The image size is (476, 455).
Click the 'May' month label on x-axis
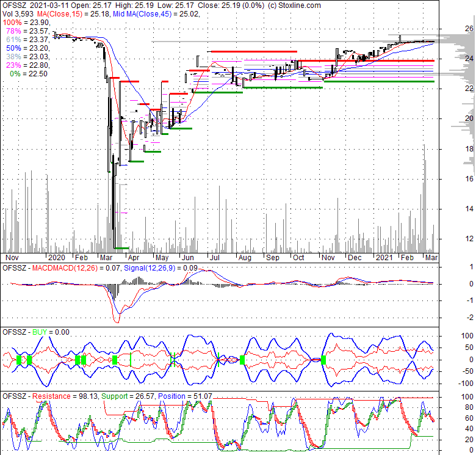click(162, 258)
